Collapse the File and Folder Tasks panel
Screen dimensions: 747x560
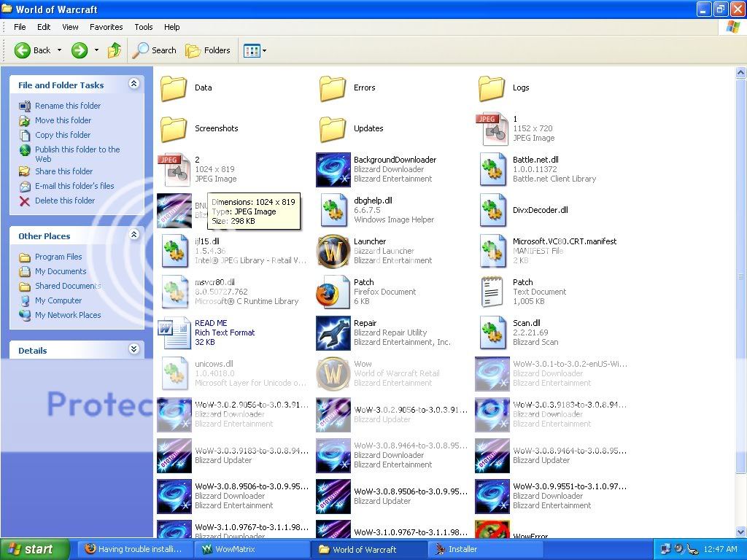tap(133, 85)
